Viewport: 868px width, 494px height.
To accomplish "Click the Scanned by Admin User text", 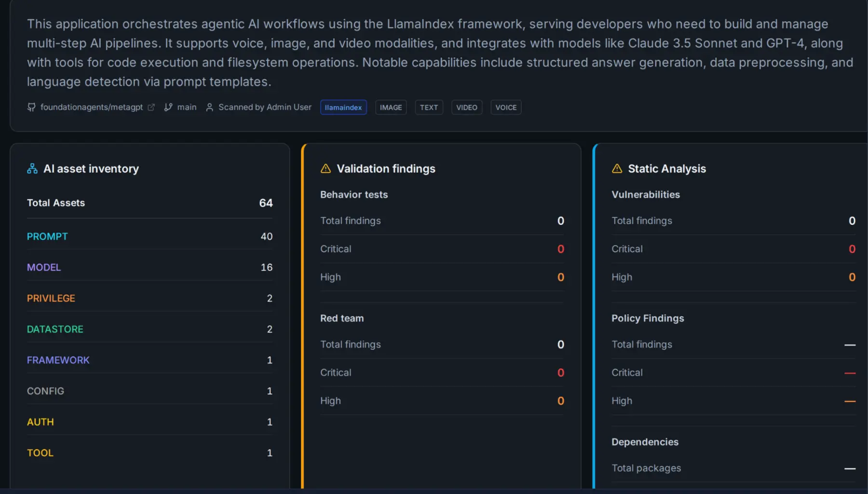I will (x=265, y=107).
